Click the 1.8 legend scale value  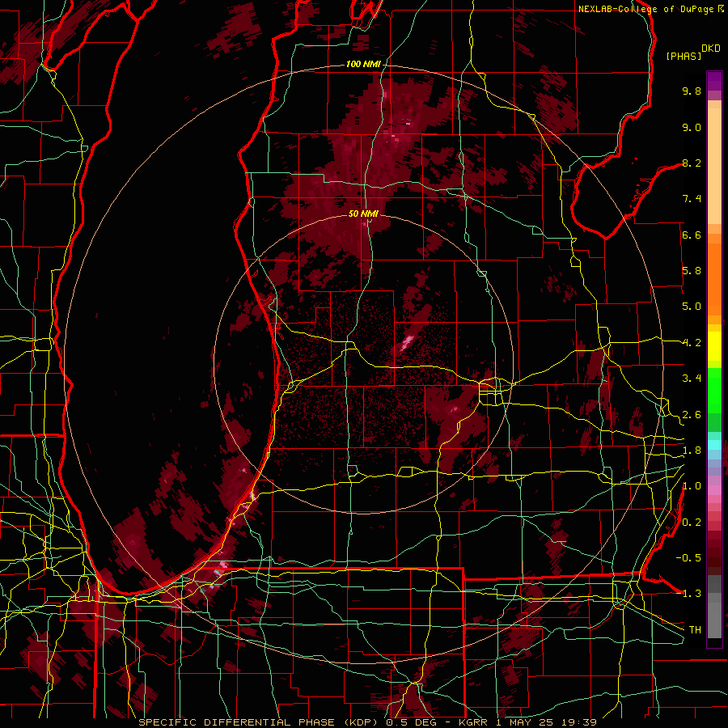tap(692, 451)
